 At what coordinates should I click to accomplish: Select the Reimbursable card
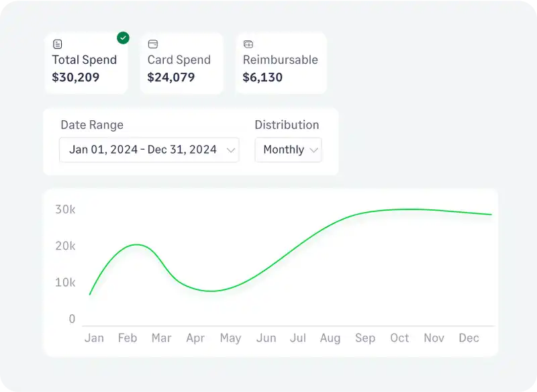click(x=281, y=64)
